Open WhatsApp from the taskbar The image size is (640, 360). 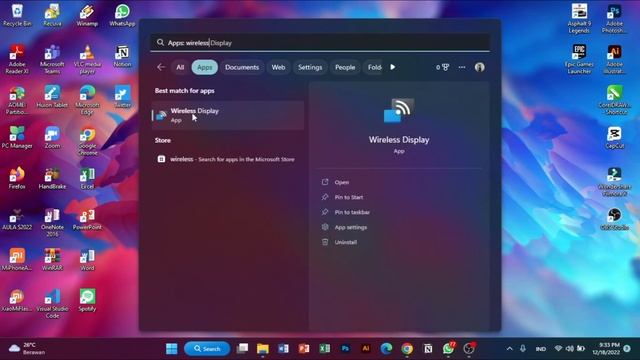click(449, 349)
